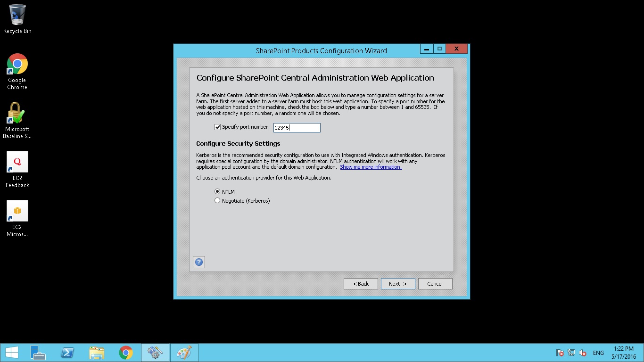Select the NTLM authentication provider
Viewport: 644px width, 362px height.
217,191
